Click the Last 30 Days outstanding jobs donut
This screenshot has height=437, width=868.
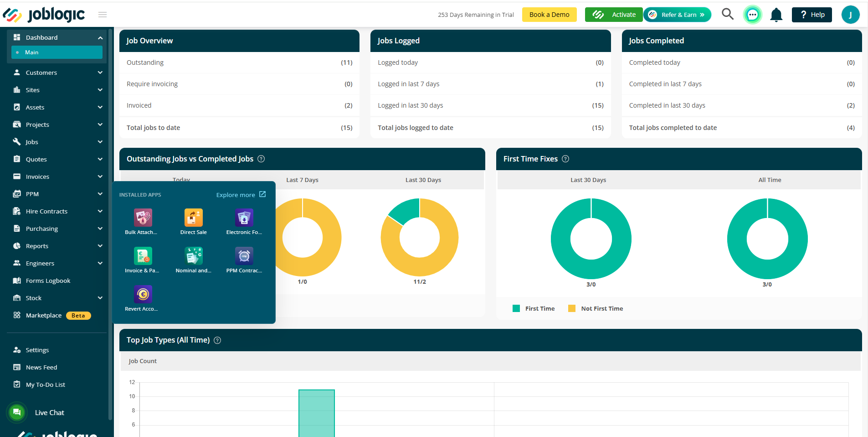pyautogui.click(x=420, y=237)
